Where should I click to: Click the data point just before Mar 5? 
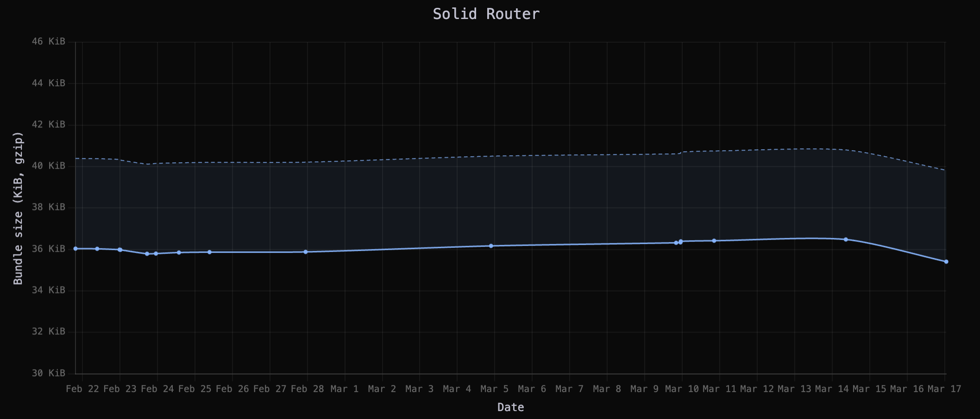tap(491, 246)
